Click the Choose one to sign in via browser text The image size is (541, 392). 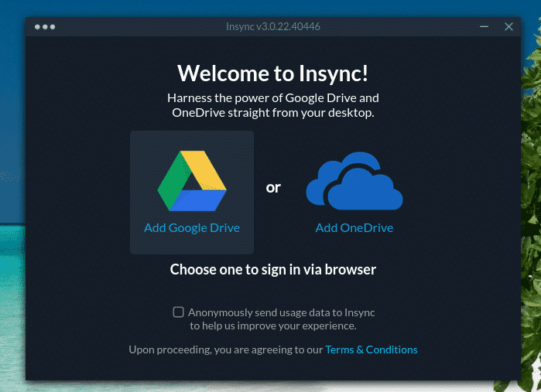coord(273,270)
